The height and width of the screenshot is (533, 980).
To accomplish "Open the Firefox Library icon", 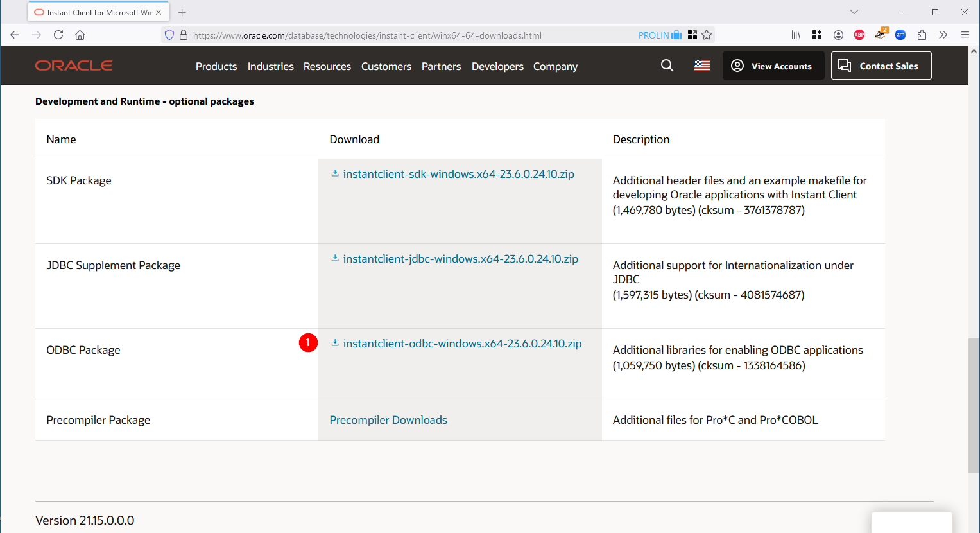I will pos(796,35).
